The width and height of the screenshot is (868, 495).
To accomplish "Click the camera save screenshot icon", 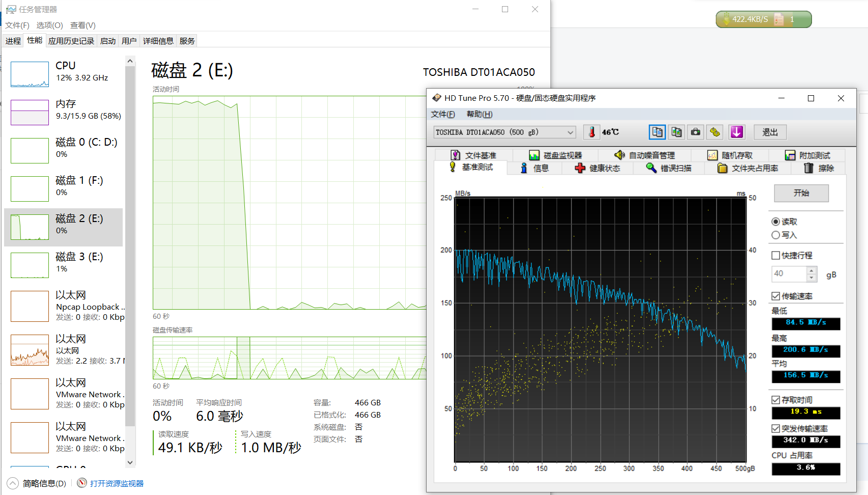I will pyautogui.click(x=695, y=132).
